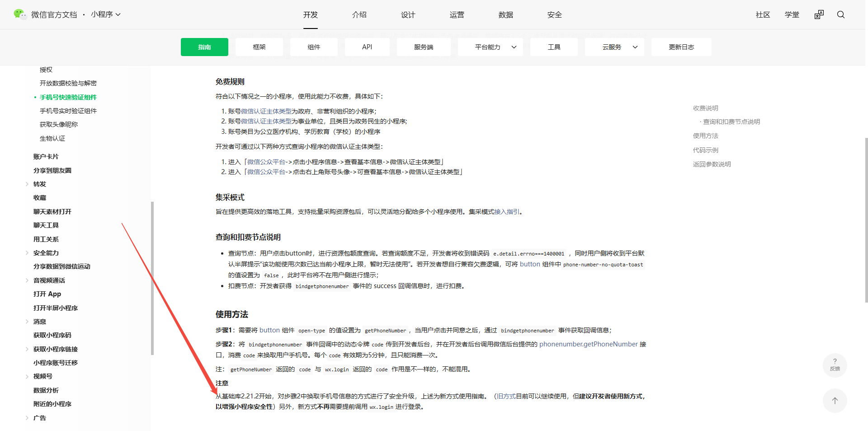
Task: Jump to 代码示例 in page outline
Action: [706, 150]
